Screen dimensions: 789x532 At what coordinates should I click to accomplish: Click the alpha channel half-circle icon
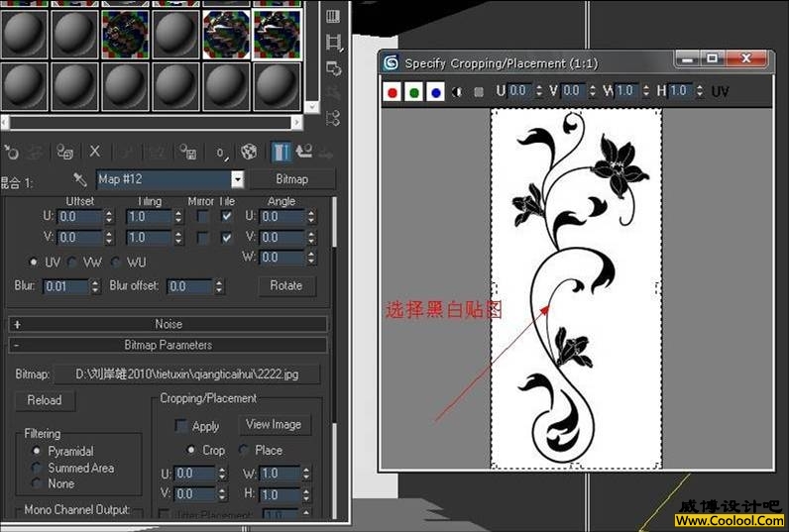(457, 92)
